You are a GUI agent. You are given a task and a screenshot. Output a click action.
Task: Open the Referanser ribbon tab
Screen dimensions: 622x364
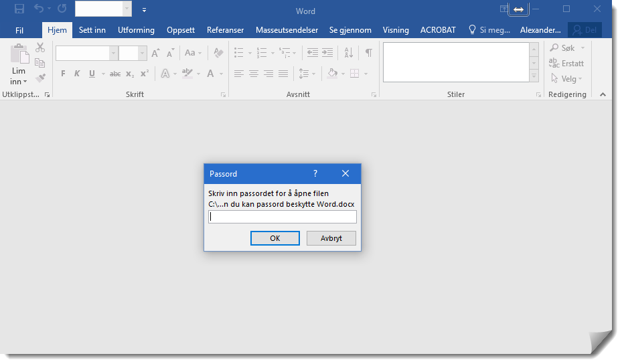225,30
